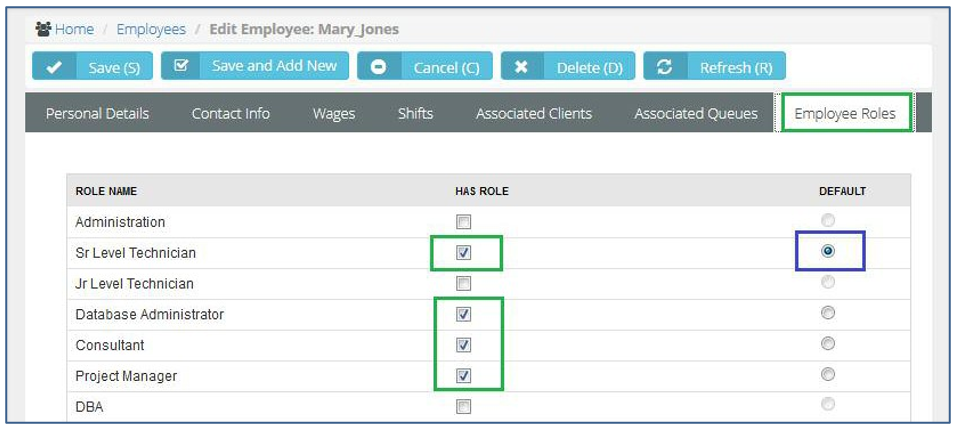The height and width of the screenshot is (428, 955).
Task: Switch to the Personal Details tab
Action: (x=97, y=113)
